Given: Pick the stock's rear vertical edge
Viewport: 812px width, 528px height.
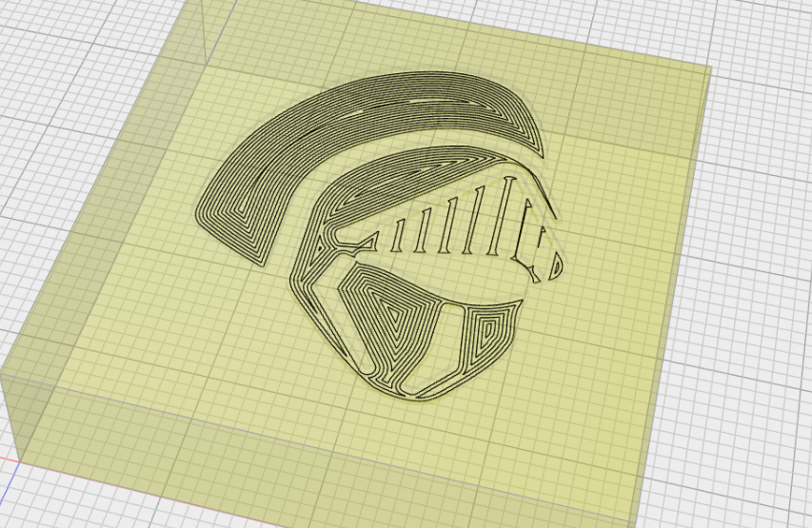Looking at the screenshot, I should pyautogui.click(x=204, y=32).
